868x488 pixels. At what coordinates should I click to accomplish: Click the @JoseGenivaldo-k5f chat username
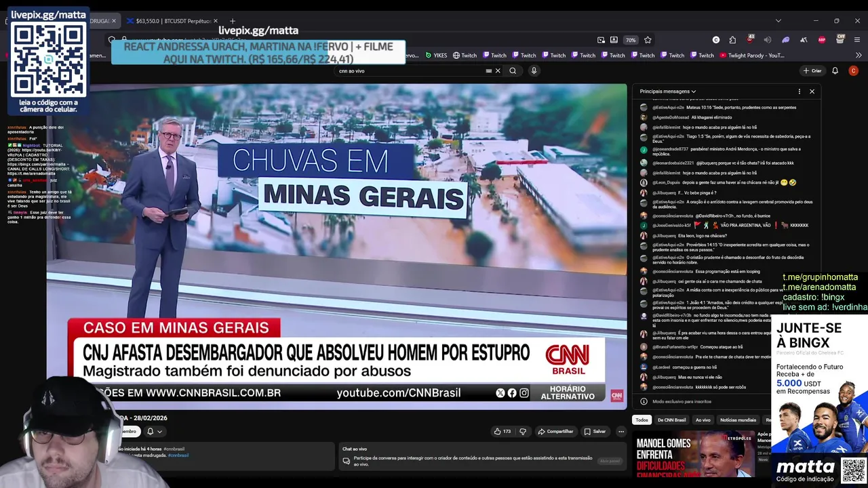click(x=671, y=225)
